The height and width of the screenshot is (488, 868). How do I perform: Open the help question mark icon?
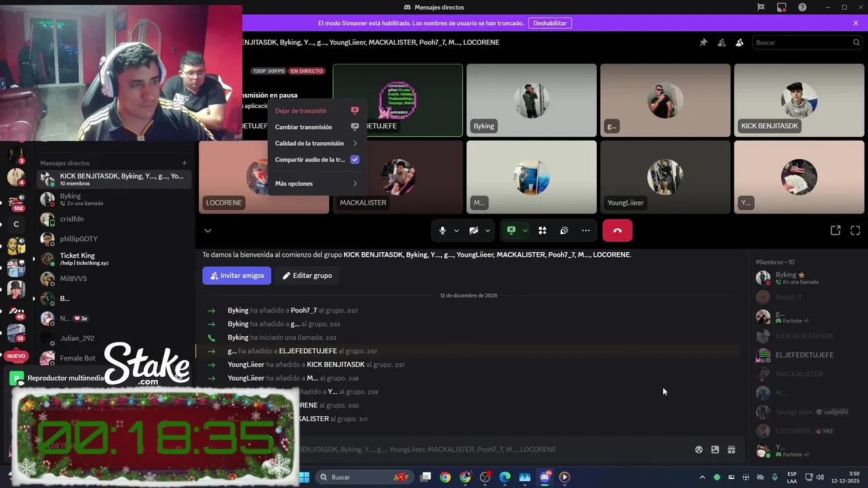[803, 7]
